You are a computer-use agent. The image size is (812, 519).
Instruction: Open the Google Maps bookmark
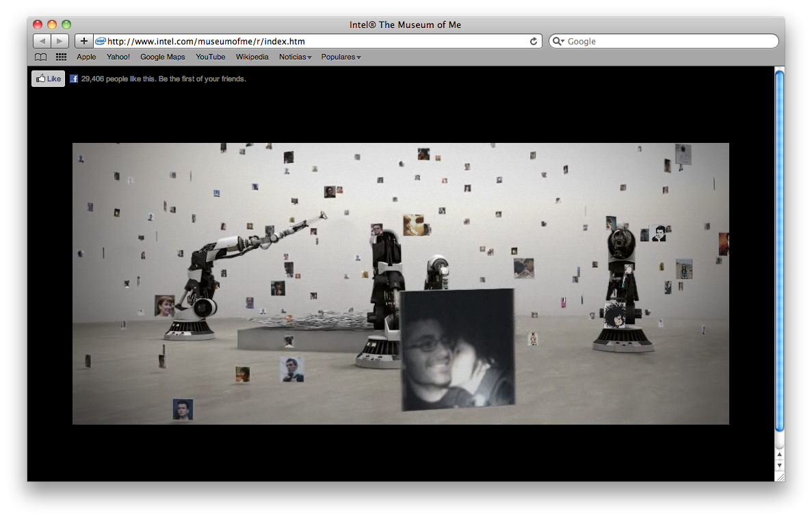163,57
